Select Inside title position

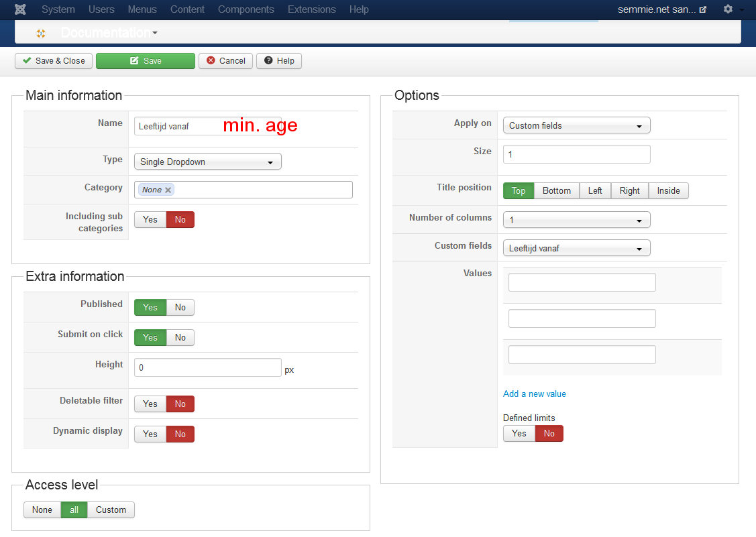pos(668,190)
